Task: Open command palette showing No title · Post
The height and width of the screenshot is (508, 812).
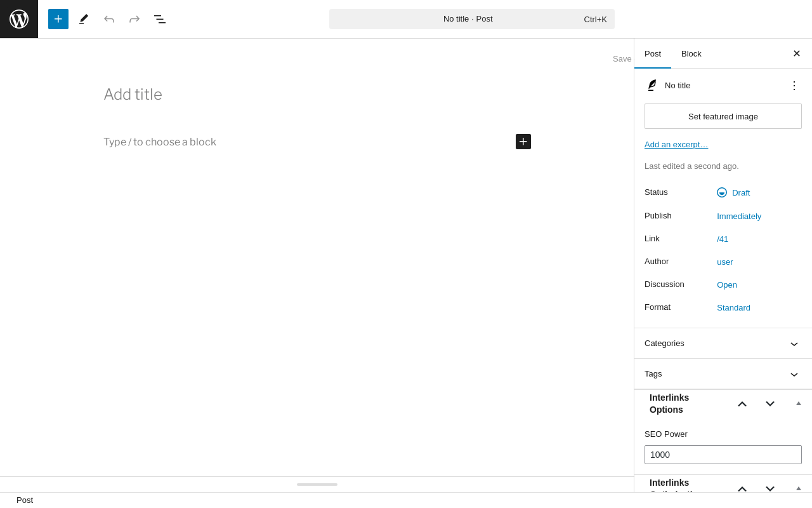Action: coord(472,19)
